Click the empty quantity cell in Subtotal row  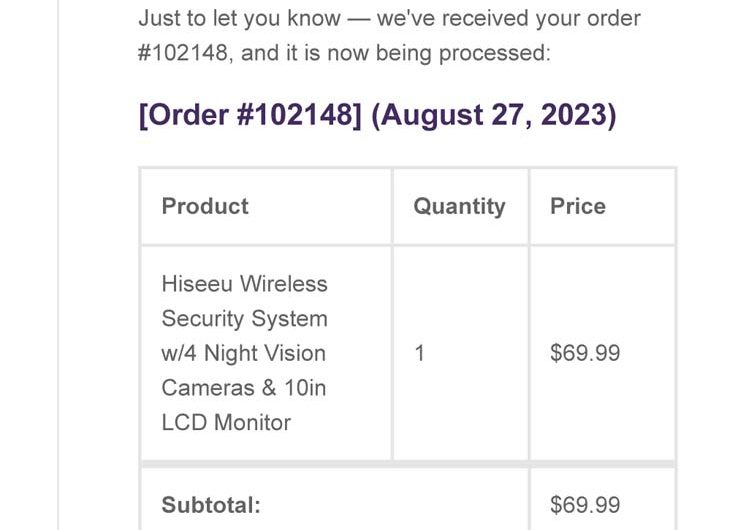click(460, 505)
